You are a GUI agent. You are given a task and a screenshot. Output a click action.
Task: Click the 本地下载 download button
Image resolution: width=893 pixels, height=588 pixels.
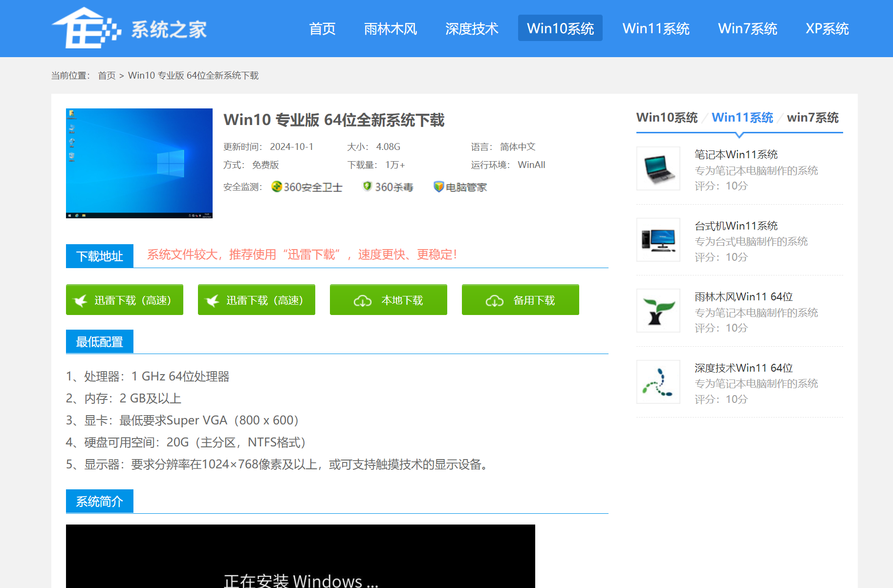(x=389, y=300)
